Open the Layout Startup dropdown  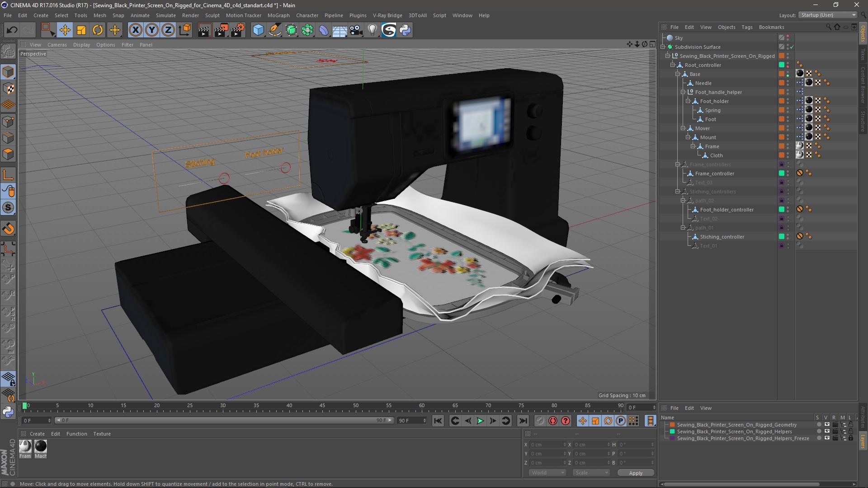(x=828, y=15)
